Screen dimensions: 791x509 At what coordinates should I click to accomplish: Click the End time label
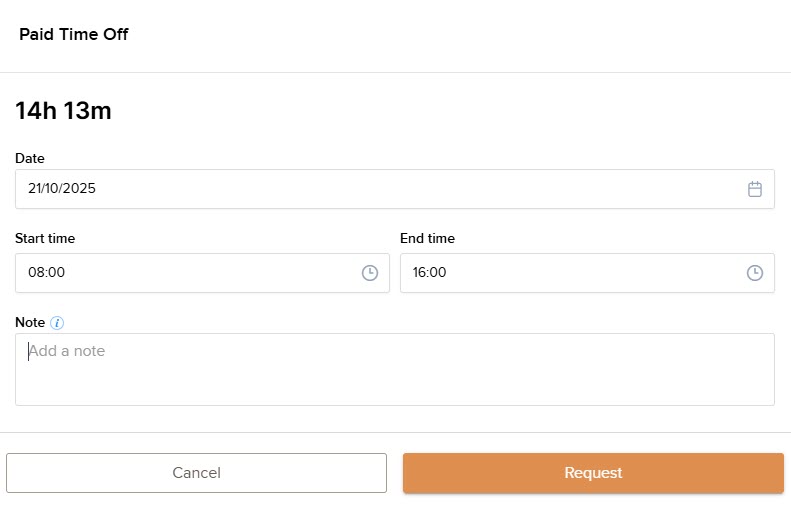point(427,239)
